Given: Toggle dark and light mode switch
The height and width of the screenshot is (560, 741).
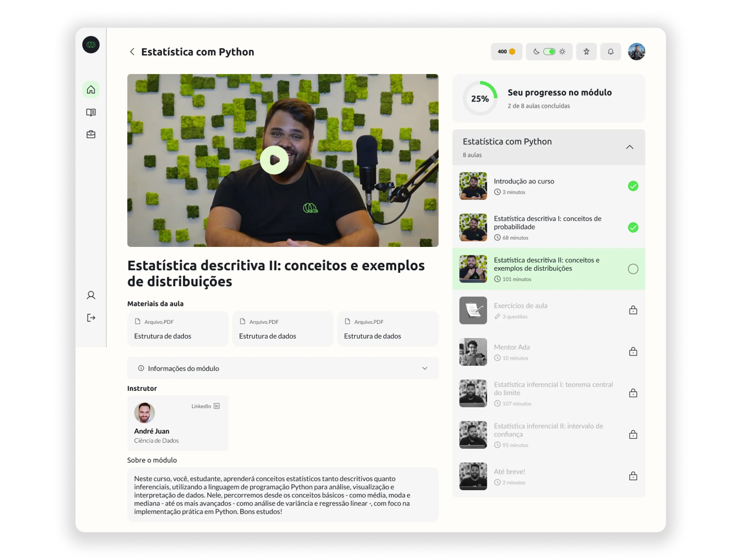Looking at the screenshot, I should pos(549,52).
